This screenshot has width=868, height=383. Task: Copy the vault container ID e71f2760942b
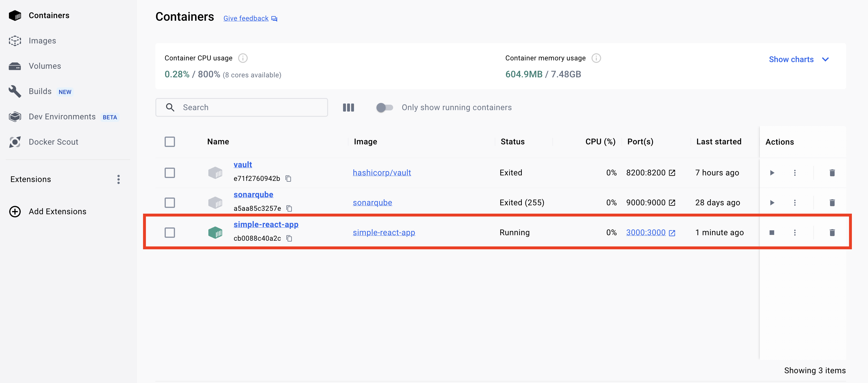pyautogui.click(x=288, y=178)
